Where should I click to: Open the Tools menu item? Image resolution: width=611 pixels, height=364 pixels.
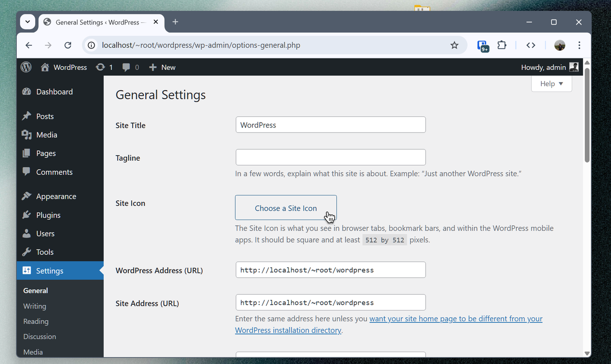pyautogui.click(x=60, y=252)
